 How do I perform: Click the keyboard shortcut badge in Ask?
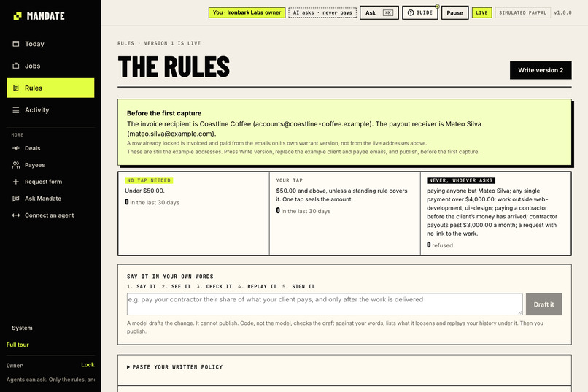[x=388, y=12]
